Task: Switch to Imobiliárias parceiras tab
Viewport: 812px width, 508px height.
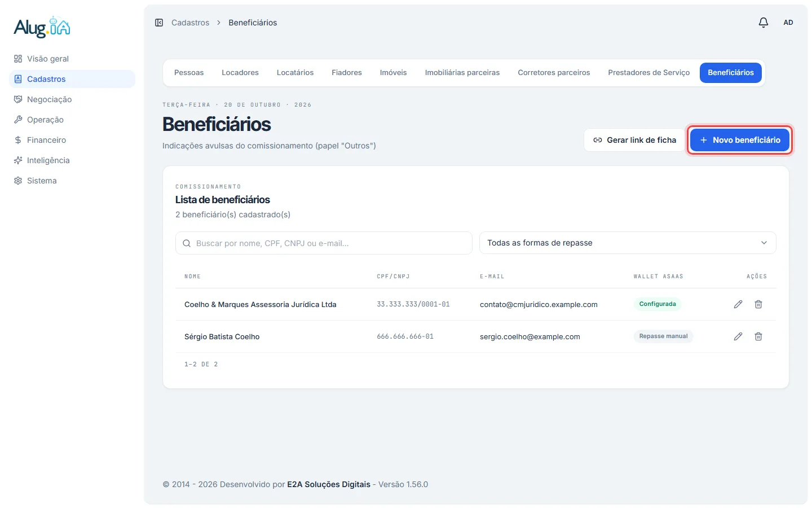Action: [462, 73]
